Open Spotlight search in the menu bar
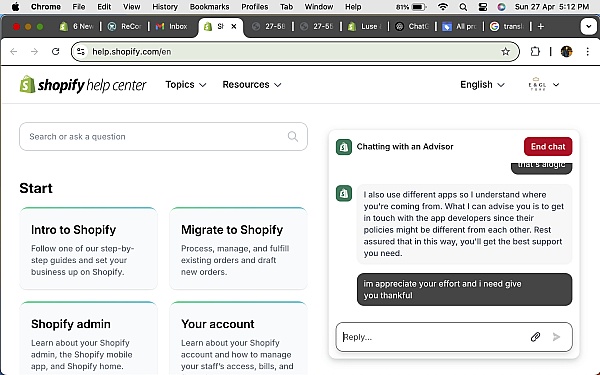The width and height of the screenshot is (600, 375). pyautogui.click(x=463, y=7)
